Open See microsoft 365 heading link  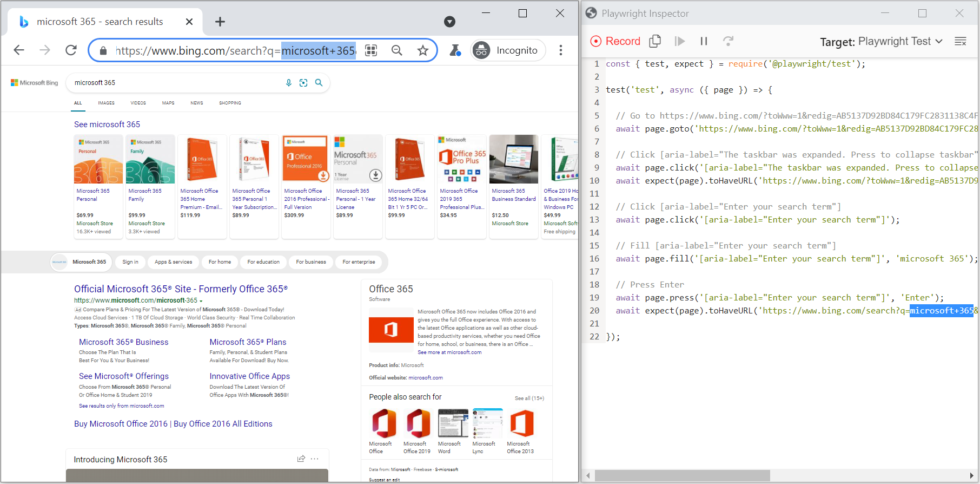[107, 125]
